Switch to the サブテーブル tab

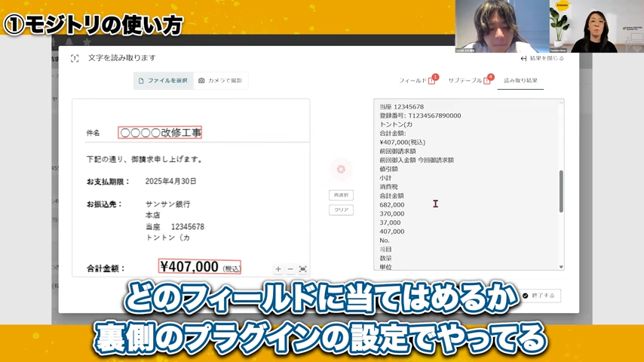click(465, 81)
